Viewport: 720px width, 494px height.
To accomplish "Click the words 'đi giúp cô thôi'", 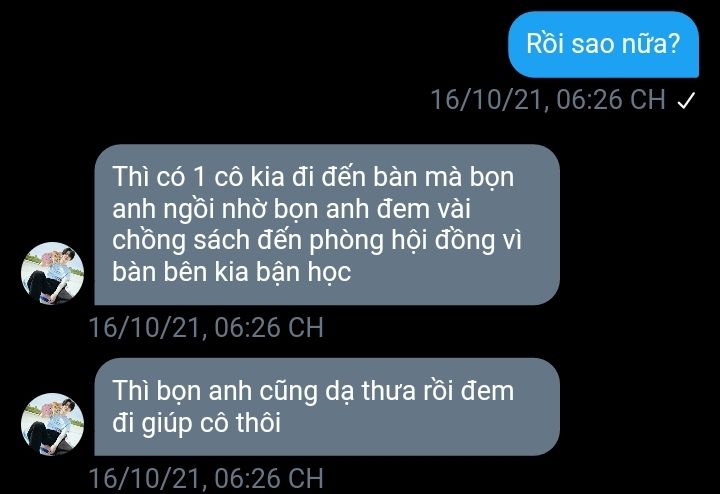I will [x=197, y=422].
